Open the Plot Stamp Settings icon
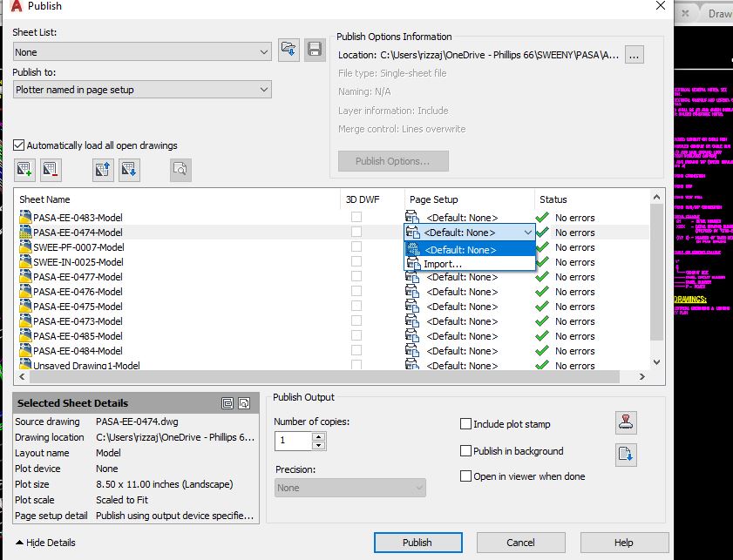 (x=627, y=424)
